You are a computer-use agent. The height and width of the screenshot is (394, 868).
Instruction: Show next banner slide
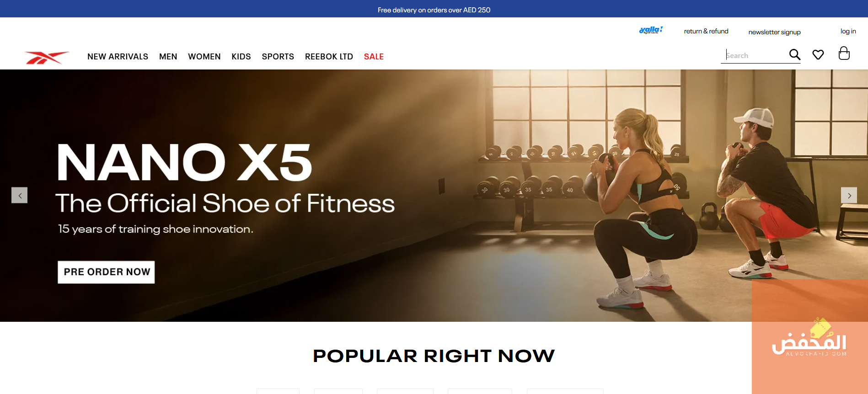[x=849, y=195]
